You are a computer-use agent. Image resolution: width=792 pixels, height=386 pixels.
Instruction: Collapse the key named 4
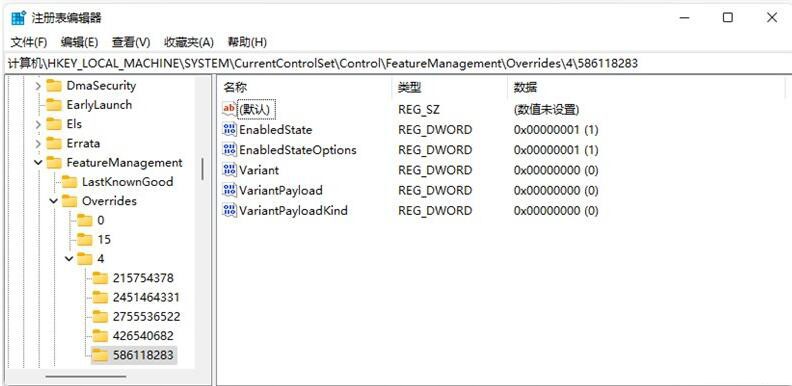(69, 259)
